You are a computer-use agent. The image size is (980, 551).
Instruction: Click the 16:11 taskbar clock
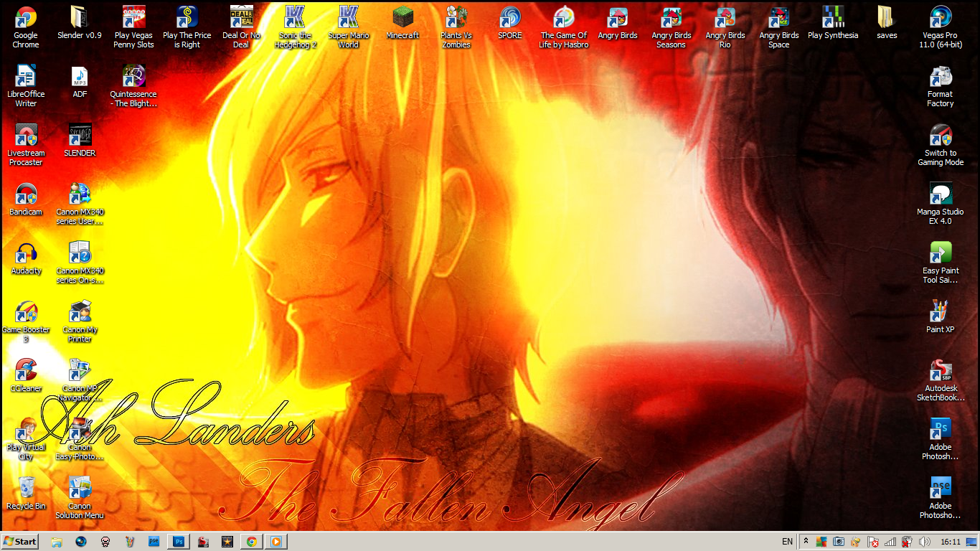tap(950, 542)
